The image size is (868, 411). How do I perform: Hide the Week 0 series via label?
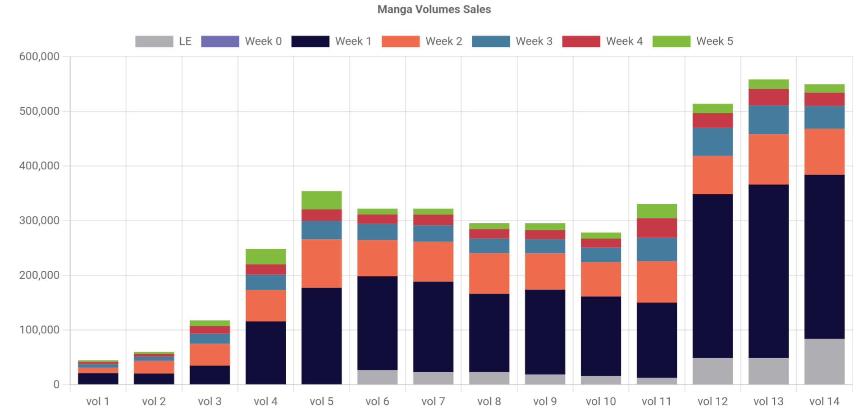coord(263,41)
